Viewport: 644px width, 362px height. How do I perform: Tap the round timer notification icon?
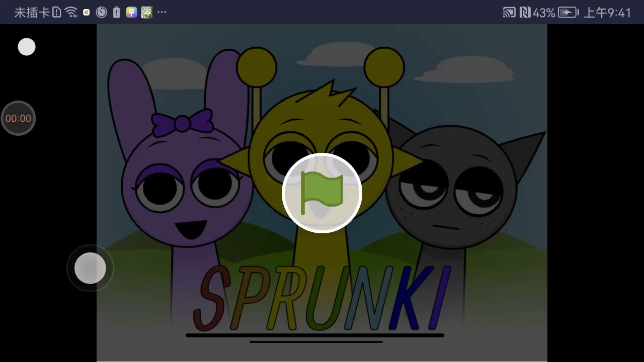[102, 13]
